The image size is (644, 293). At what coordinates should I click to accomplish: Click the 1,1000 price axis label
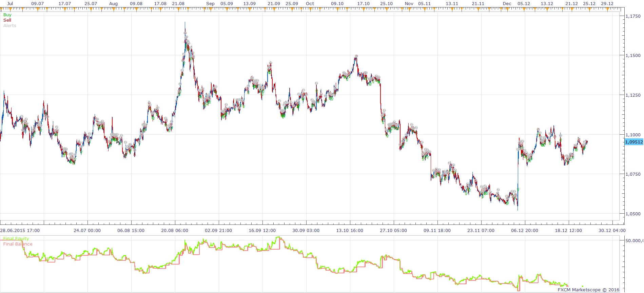point(633,135)
